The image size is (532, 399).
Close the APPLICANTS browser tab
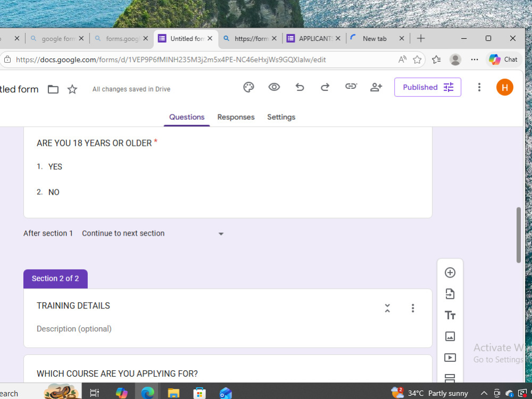(338, 38)
